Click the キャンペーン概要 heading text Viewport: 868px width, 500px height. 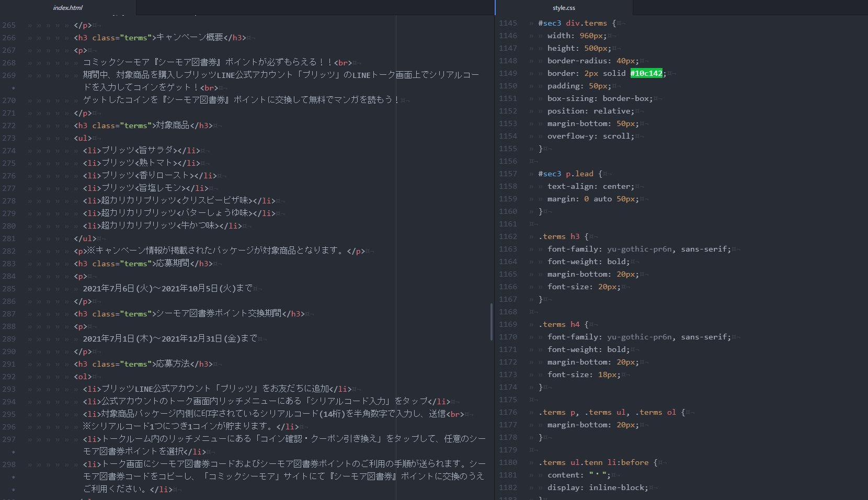(190, 38)
